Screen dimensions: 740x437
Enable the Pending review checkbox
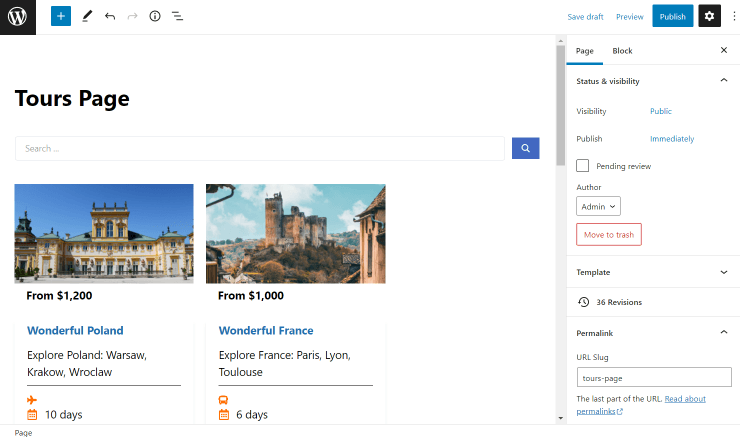click(582, 166)
